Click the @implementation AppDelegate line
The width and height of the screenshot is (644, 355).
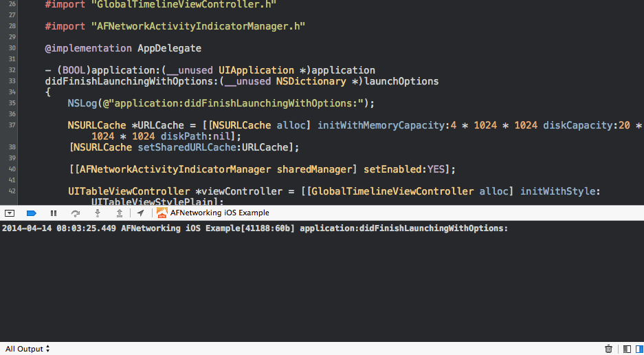pyautogui.click(x=123, y=48)
